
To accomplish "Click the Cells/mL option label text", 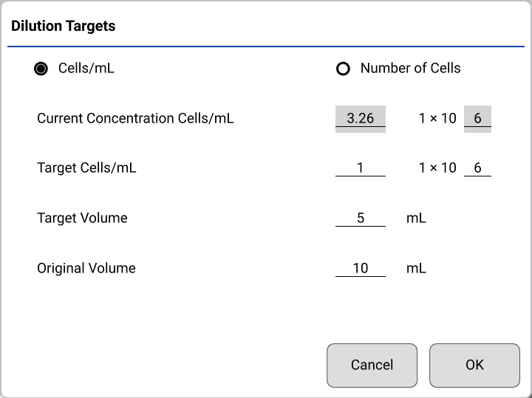I will pyautogui.click(x=86, y=68).
